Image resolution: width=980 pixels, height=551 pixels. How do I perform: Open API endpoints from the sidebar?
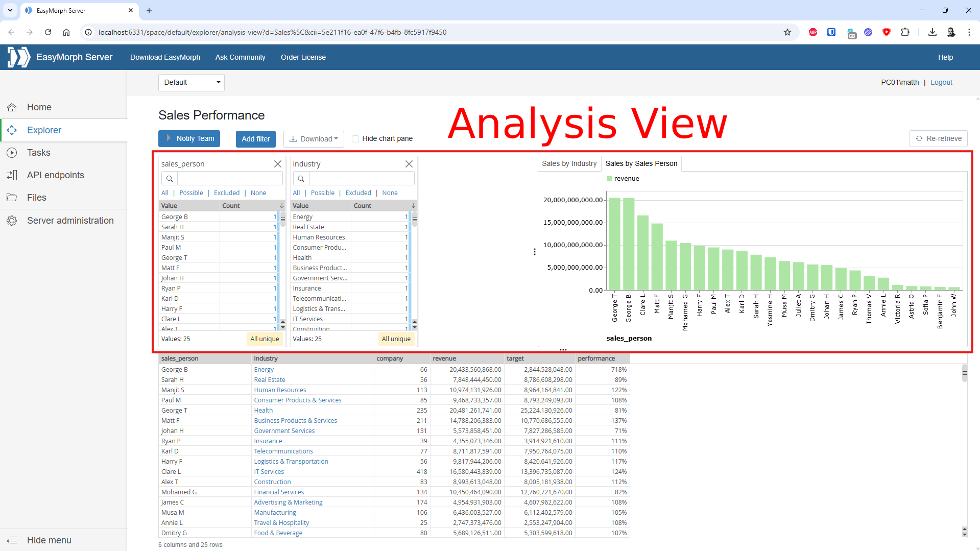point(55,175)
